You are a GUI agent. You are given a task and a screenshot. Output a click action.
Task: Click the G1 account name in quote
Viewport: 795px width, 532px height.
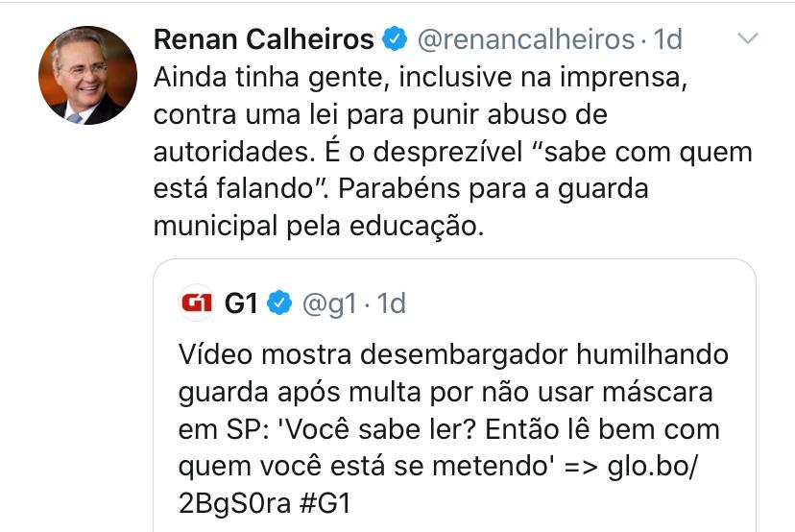point(241,303)
